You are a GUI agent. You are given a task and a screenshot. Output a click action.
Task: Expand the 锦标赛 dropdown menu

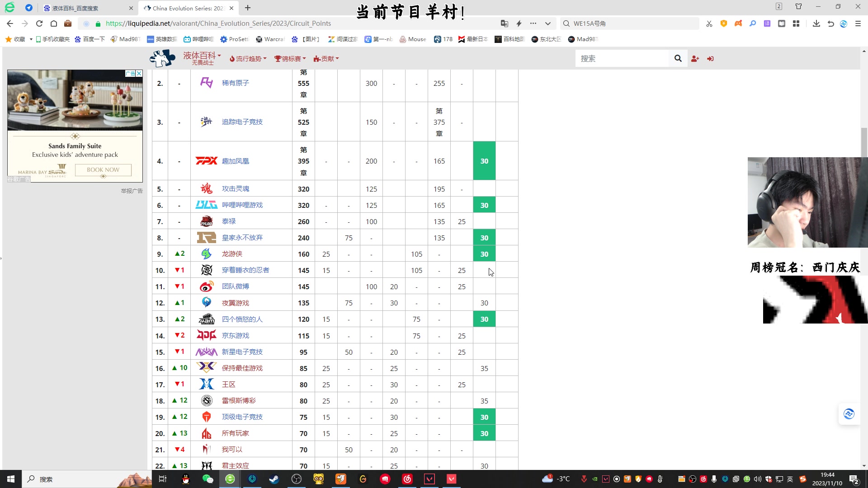[290, 59]
